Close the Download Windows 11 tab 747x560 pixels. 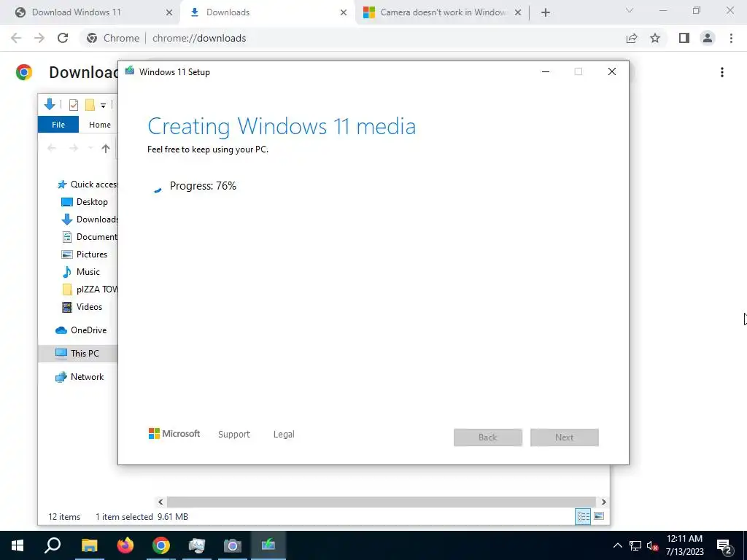click(x=169, y=12)
